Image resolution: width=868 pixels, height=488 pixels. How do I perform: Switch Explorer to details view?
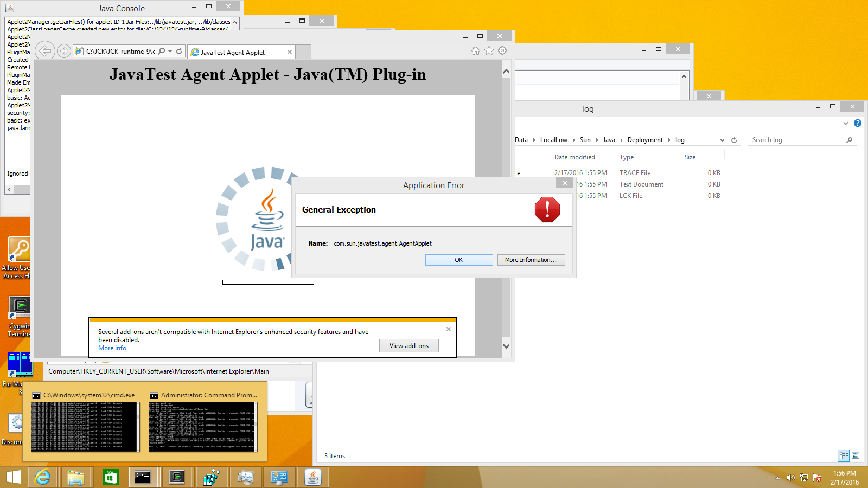[x=844, y=455]
